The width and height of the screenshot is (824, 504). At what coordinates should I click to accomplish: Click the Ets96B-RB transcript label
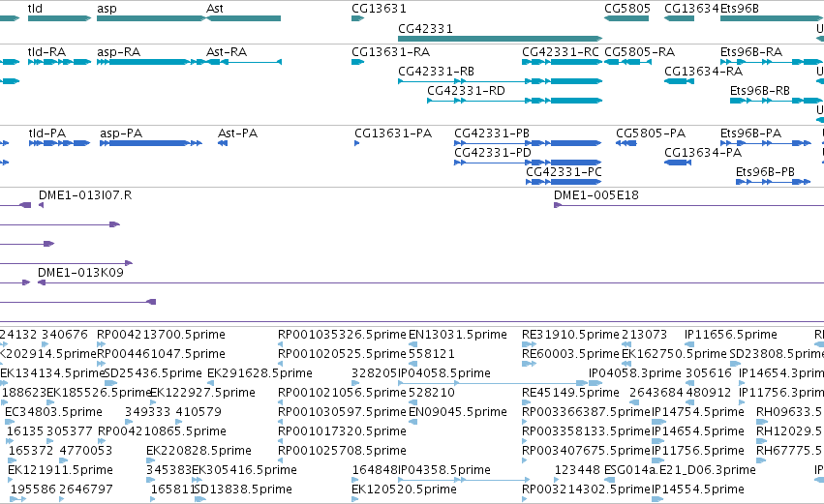[760, 91]
